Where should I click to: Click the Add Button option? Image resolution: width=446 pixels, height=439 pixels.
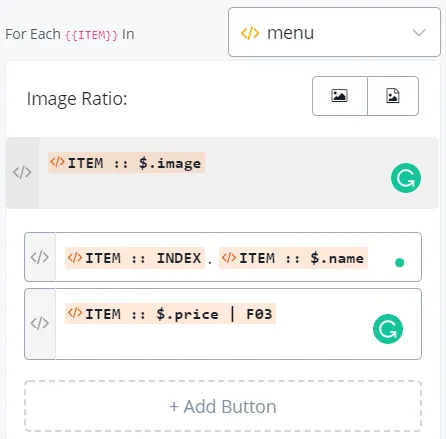coord(223,406)
